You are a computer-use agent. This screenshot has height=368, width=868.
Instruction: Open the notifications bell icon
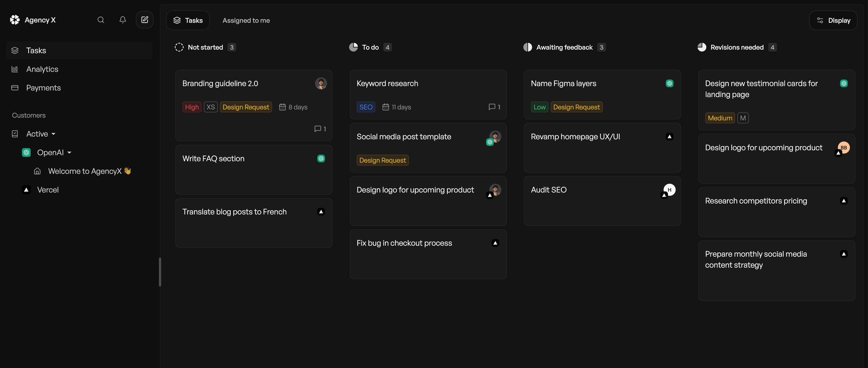tap(122, 20)
